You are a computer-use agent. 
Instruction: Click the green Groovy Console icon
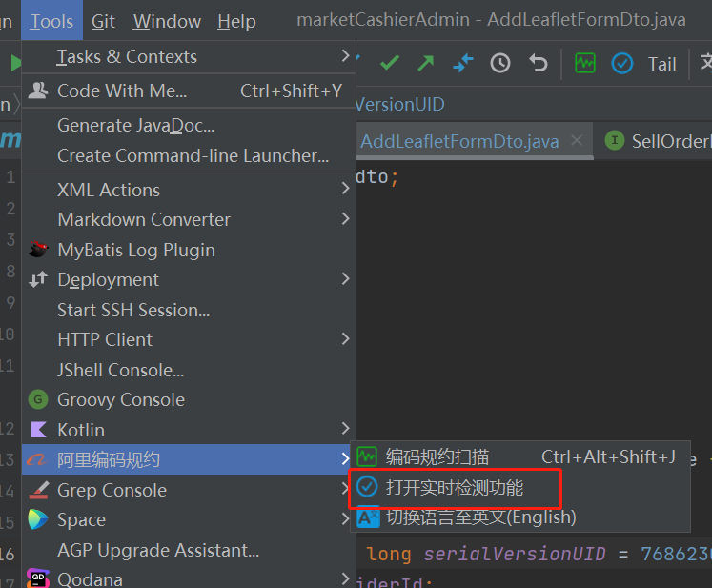(38, 399)
